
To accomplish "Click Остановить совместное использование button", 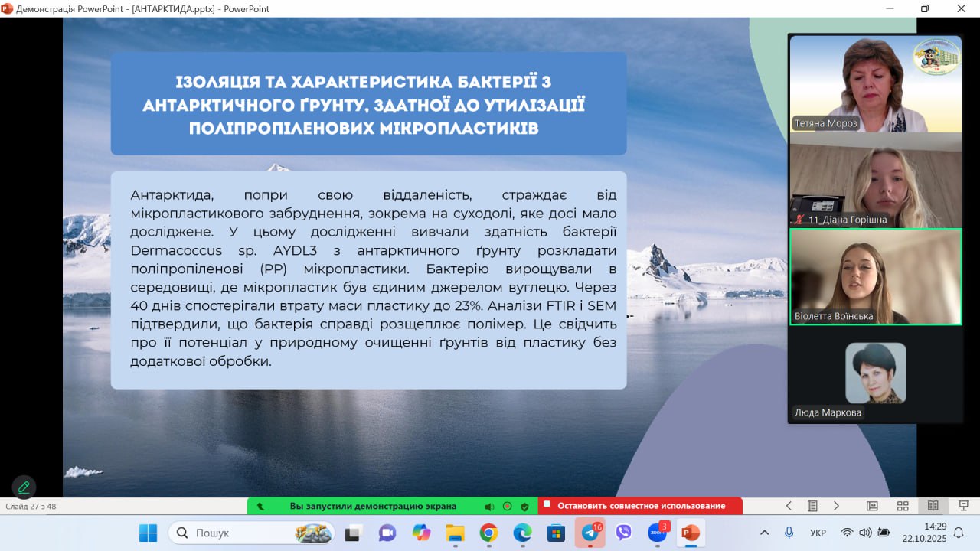I will pos(640,506).
